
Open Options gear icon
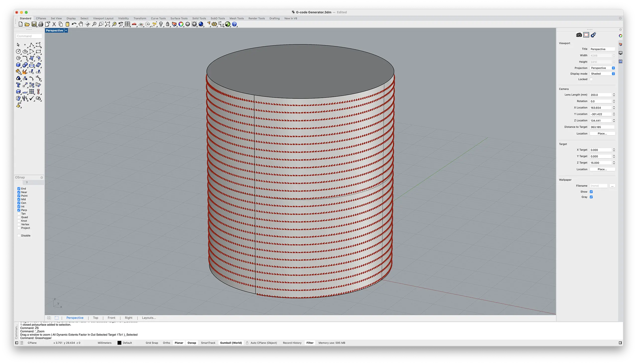pyautogui.click(x=214, y=24)
